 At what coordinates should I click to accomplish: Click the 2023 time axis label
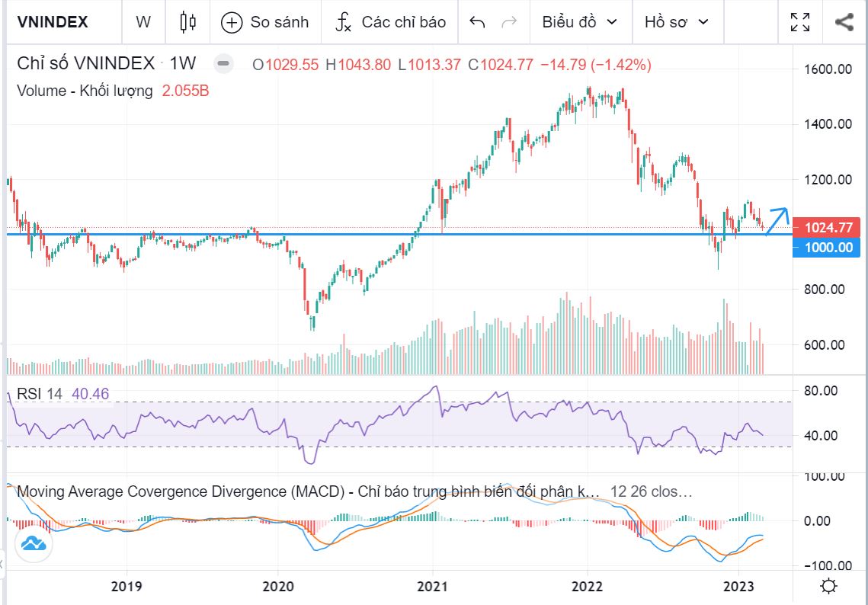tap(739, 586)
